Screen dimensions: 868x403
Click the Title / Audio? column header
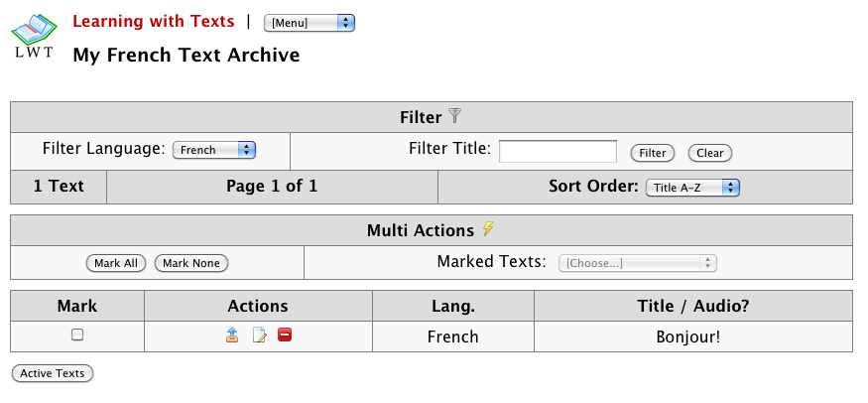coord(692,306)
